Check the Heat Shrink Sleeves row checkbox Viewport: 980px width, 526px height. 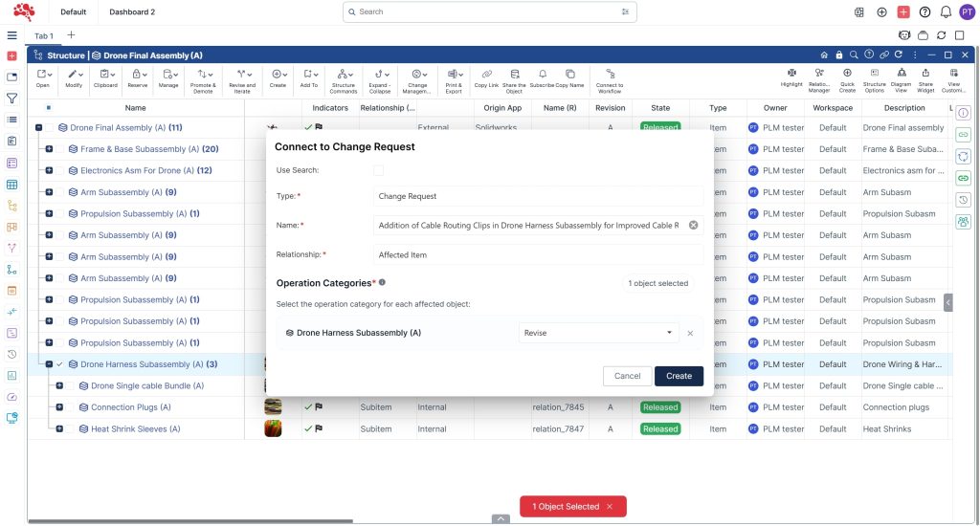(x=71, y=429)
